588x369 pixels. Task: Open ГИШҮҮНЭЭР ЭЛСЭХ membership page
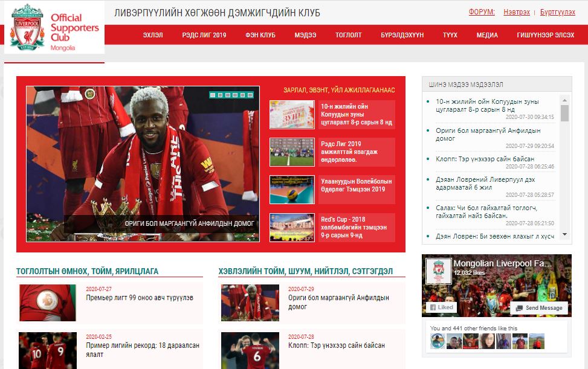point(546,35)
